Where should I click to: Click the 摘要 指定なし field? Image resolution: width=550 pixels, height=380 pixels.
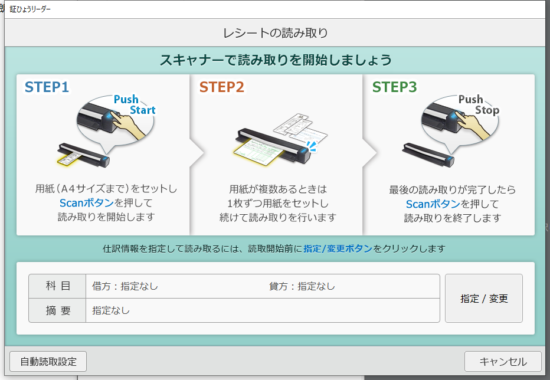(x=262, y=311)
